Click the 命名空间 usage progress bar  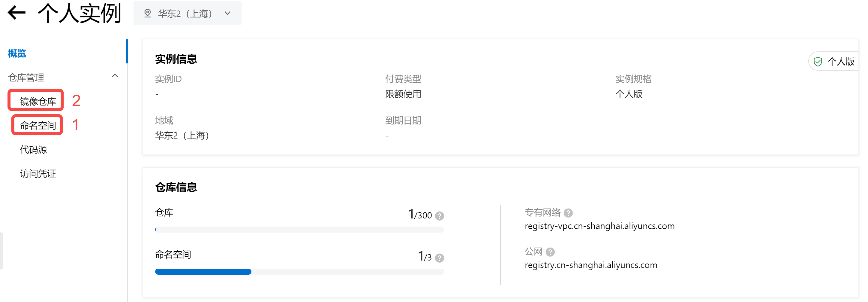(x=299, y=272)
